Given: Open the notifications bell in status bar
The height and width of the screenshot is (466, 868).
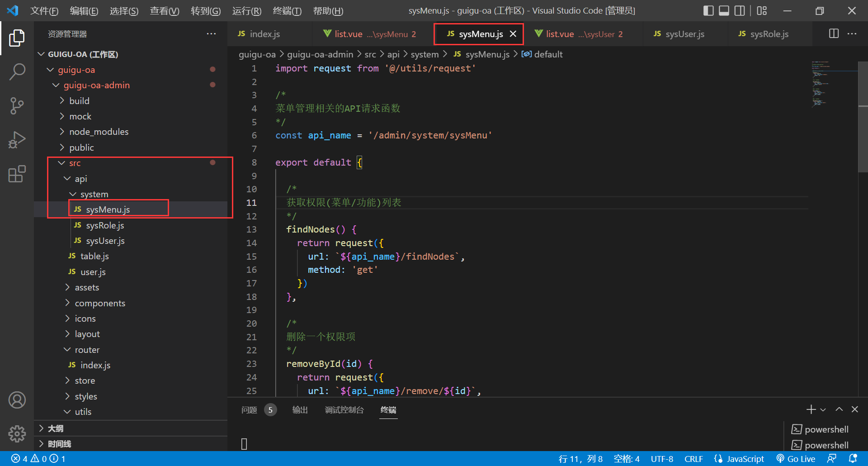Looking at the screenshot, I should pyautogui.click(x=853, y=459).
